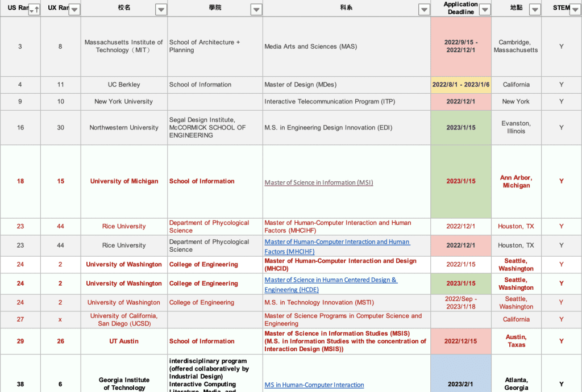Screen dimensions: 582x392
Task: Select the Media Arts and Sciences (MAS) cell
Action: click(347, 47)
